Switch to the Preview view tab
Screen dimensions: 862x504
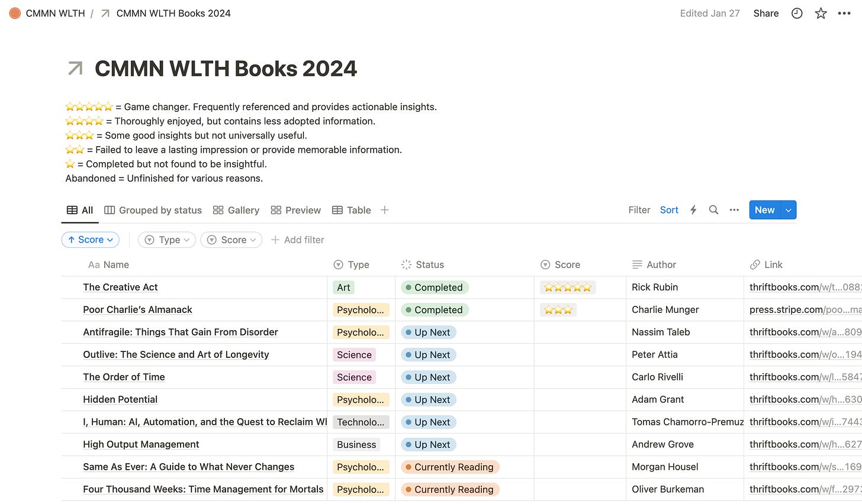[295, 210]
